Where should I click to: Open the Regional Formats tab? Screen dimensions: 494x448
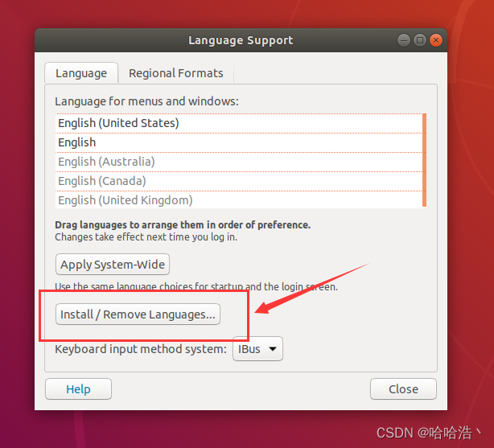[x=176, y=73]
